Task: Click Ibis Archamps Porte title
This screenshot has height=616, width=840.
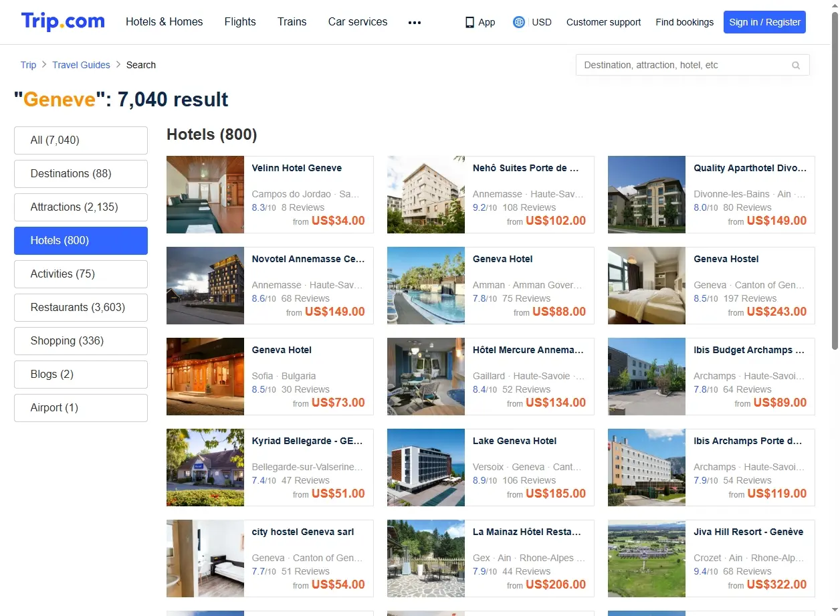Action: 748,441
